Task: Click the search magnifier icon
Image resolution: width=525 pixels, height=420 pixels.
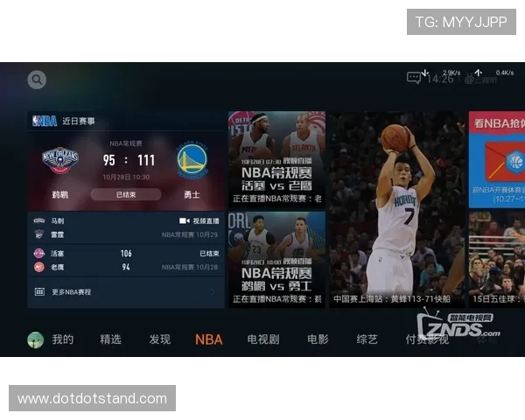Action: tap(37, 80)
